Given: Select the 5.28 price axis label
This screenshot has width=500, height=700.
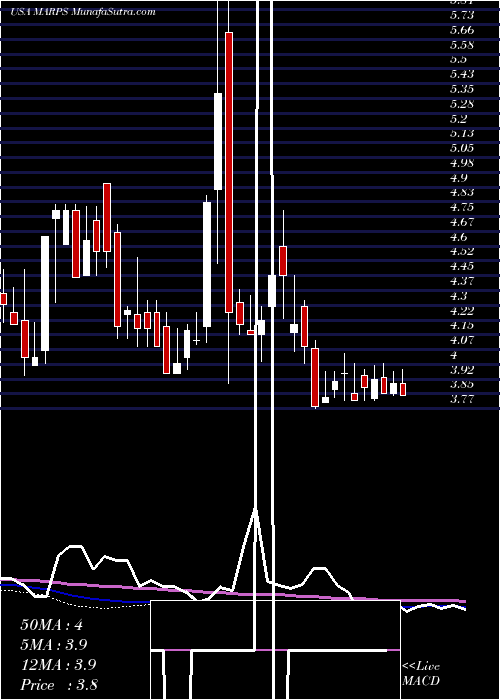Looking at the screenshot, I should click(462, 104).
